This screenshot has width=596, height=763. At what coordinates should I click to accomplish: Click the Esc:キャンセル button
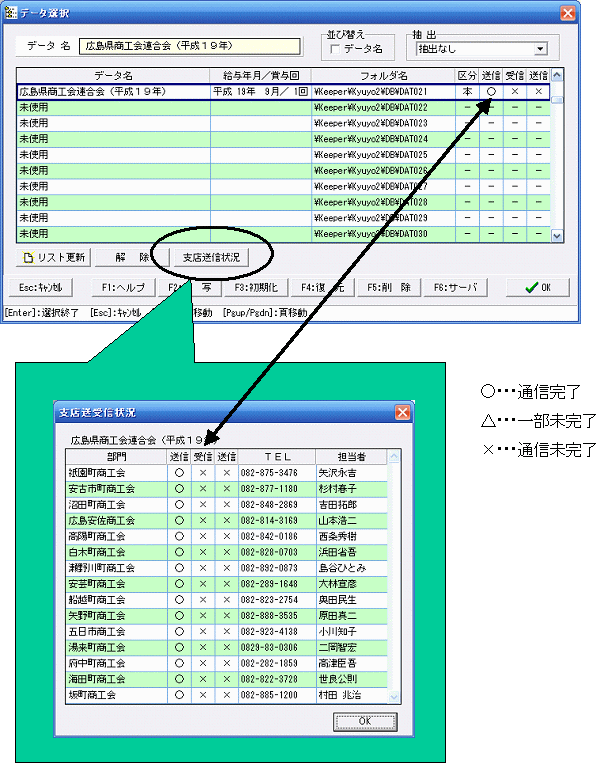click(x=41, y=287)
